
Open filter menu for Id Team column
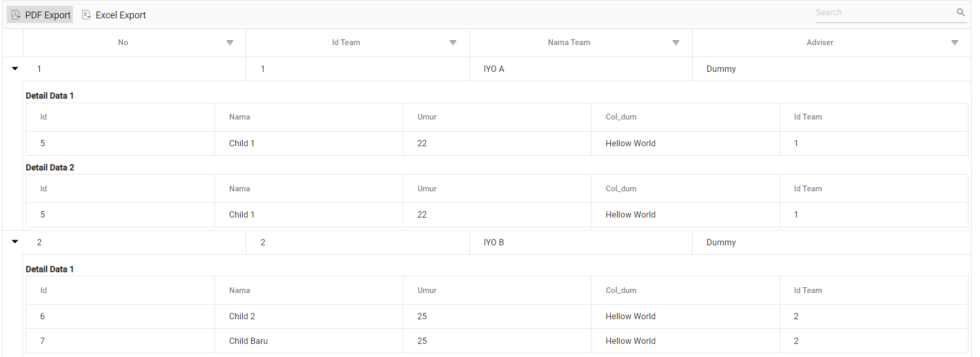[x=453, y=42]
